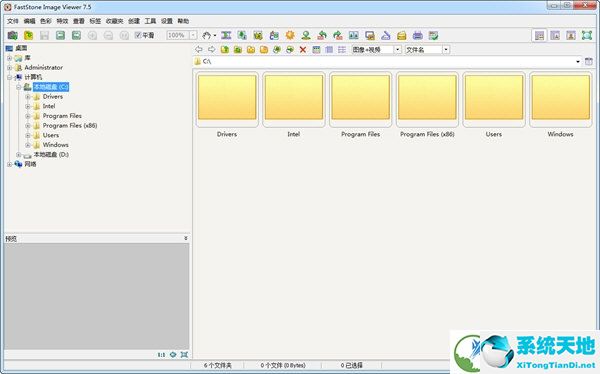Open the settings checklist icon
The height and width of the screenshot is (374, 600).
click(433, 36)
